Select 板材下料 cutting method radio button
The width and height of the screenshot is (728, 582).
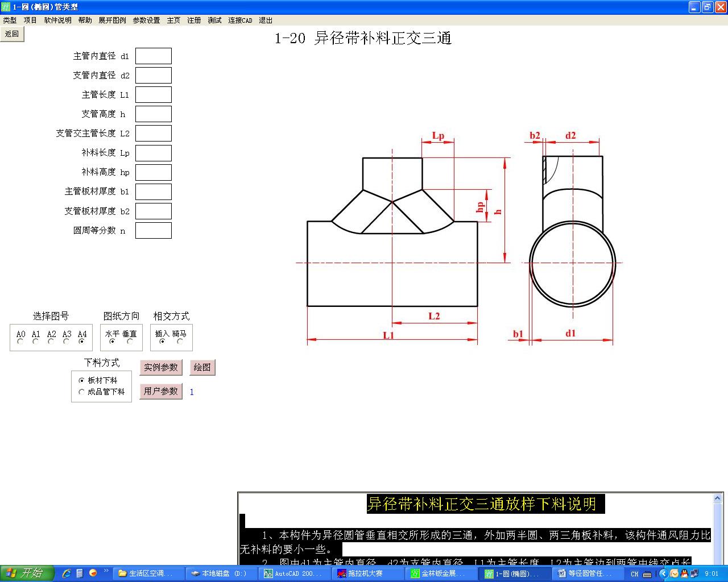pyautogui.click(x=81, y=380)
